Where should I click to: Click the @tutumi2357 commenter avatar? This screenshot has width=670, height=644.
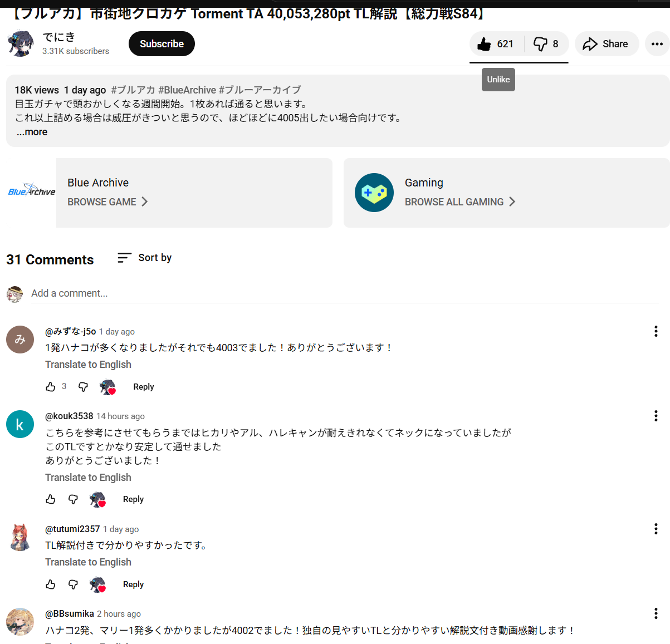[20, 537]
